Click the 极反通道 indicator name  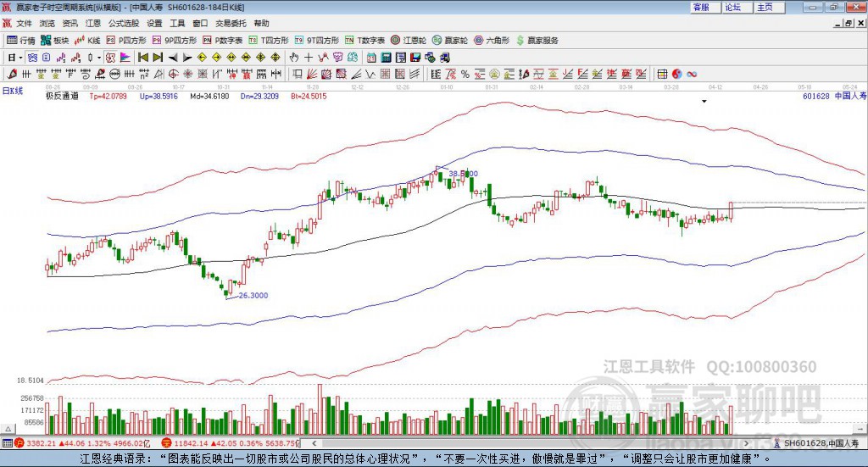pos(62,97)
